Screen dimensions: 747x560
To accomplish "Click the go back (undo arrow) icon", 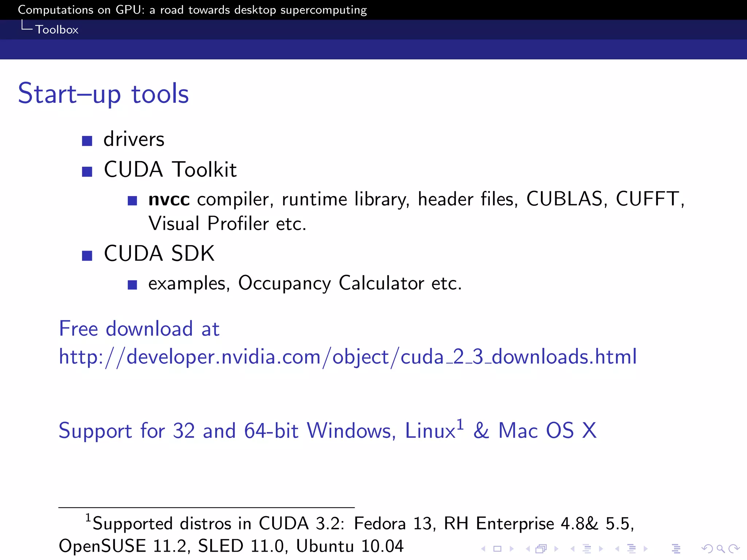I will point(707,549).
